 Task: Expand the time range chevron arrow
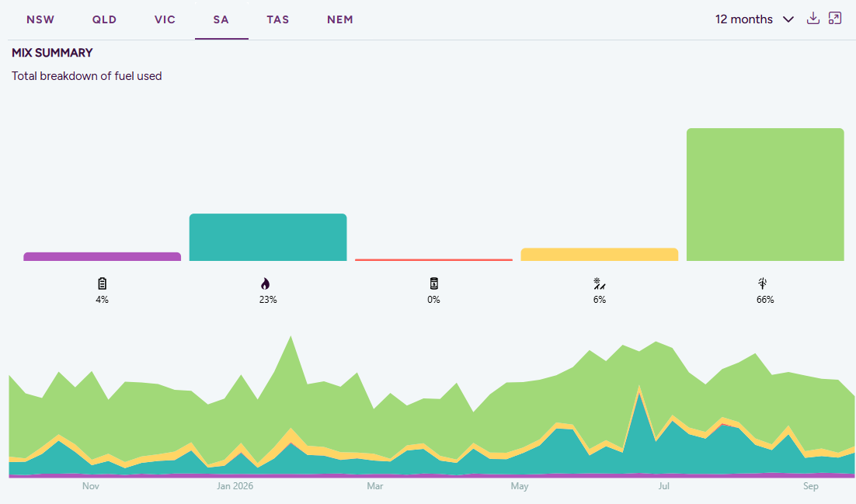[788, 19]
